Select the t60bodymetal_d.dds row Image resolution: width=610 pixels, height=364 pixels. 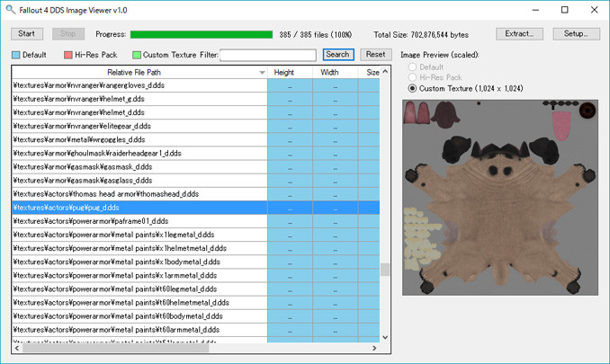pyautogui.click(x=195, y=316)
